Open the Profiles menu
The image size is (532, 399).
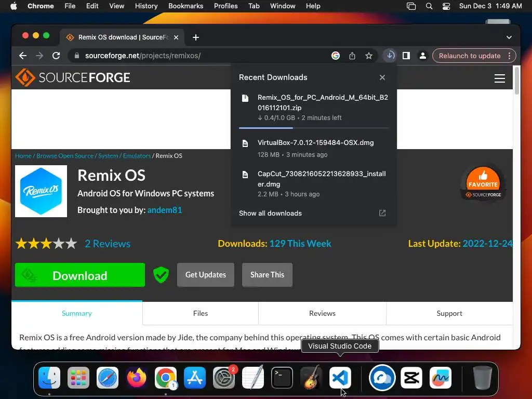point(225,6)
